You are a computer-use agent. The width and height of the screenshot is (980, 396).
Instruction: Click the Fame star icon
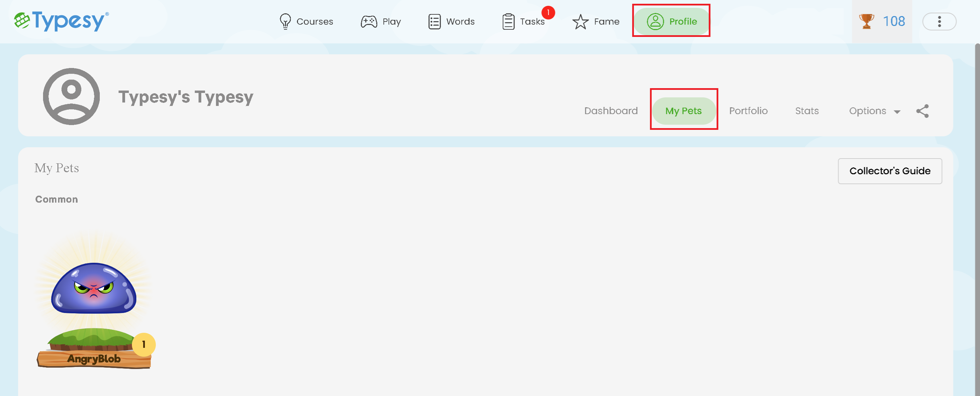coord(580,21)
